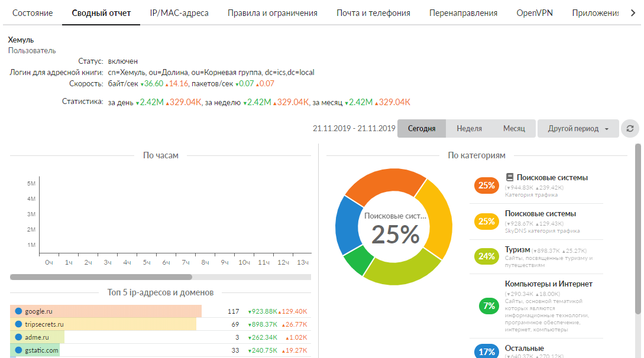Click the globe icon next to tripsecrets.ru
Screen dimensions: 644x358
click(18, 324)
